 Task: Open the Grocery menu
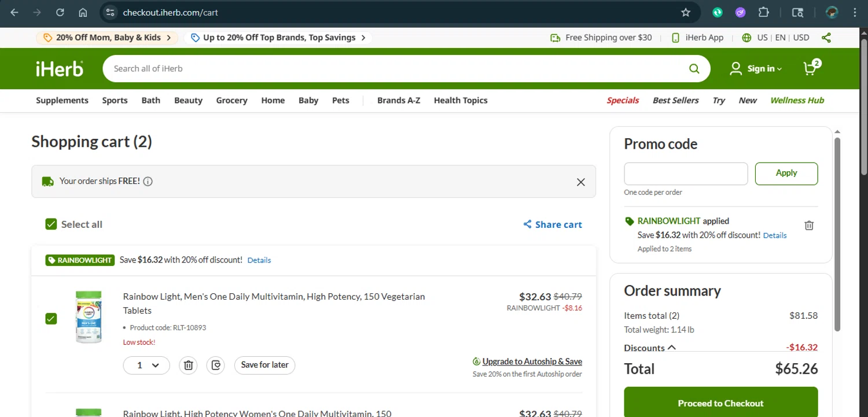[x=231, y=101]
